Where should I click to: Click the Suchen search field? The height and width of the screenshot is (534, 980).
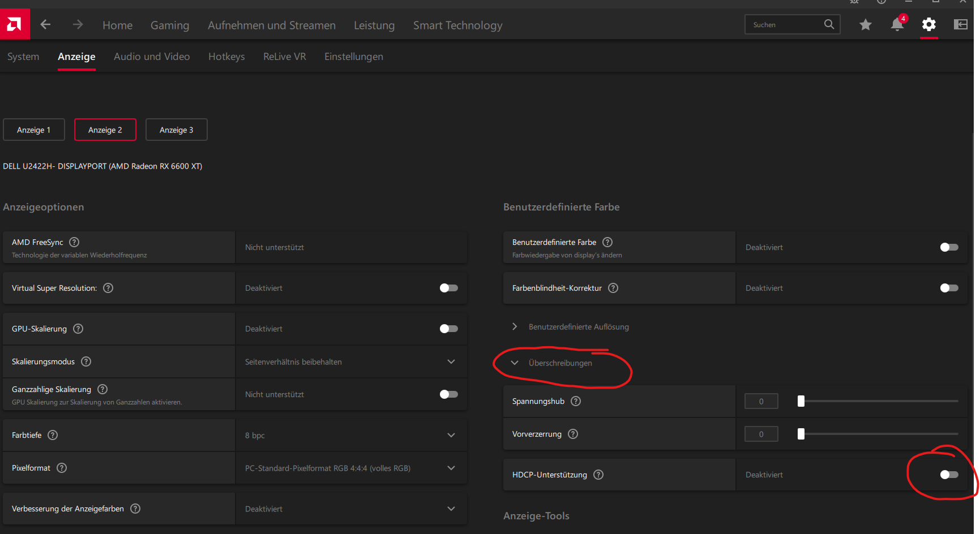(784, 24)
